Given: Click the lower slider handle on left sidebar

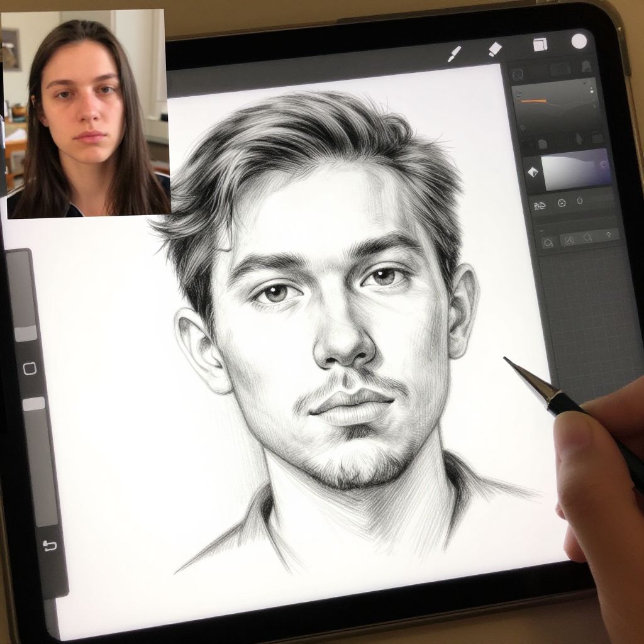Looking at the screenshot, I should point(34,404).
